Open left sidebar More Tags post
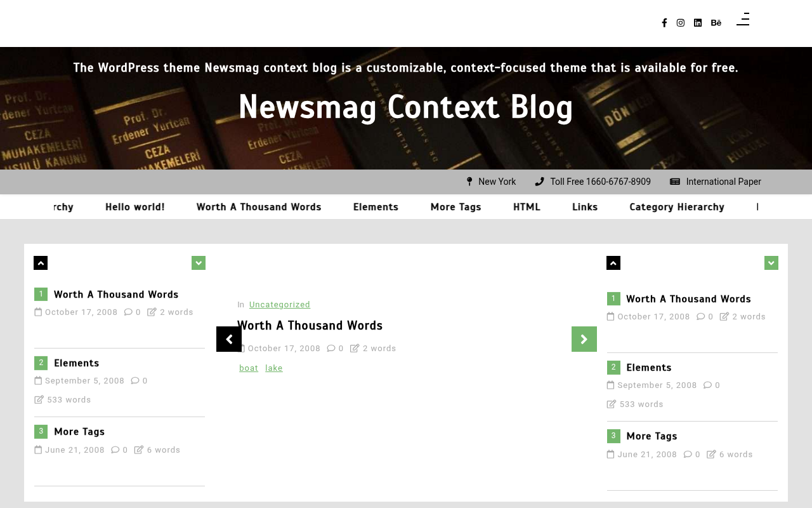Viewport: 812px width, 508px height. pyautogui.click(x=79, y=432)
